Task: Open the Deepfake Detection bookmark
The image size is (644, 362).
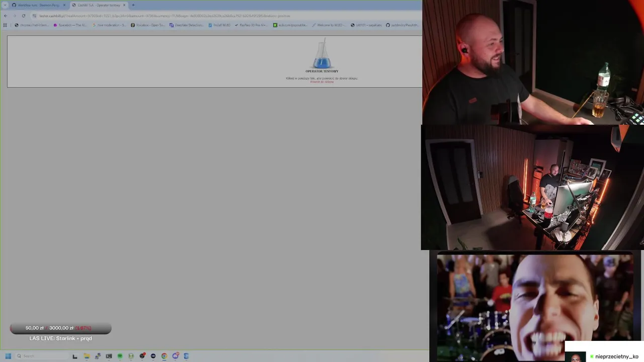Action: [187, 25]
